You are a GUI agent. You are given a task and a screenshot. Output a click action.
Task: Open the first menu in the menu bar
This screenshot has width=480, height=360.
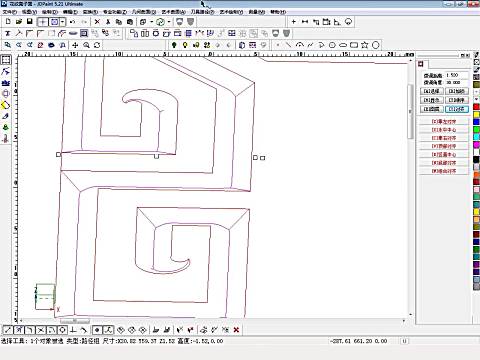pos(9,12)
